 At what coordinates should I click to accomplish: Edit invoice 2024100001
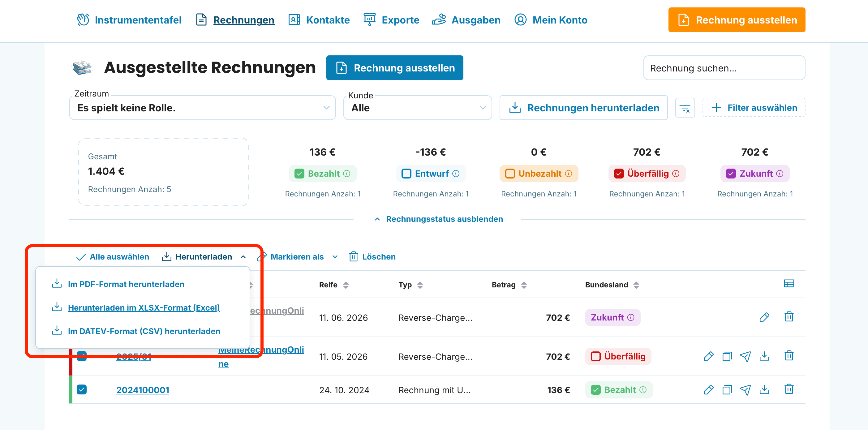pos(709,390)
